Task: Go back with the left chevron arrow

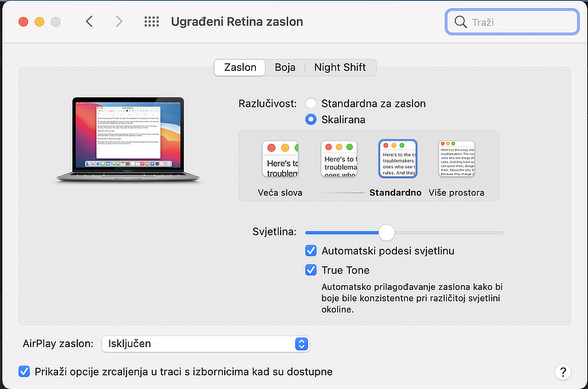Action: click(x=89, y=21)
